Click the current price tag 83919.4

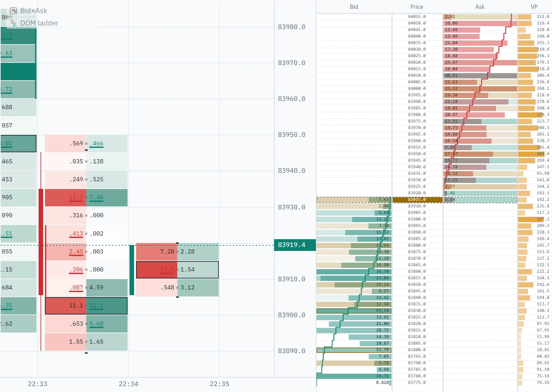295,245
